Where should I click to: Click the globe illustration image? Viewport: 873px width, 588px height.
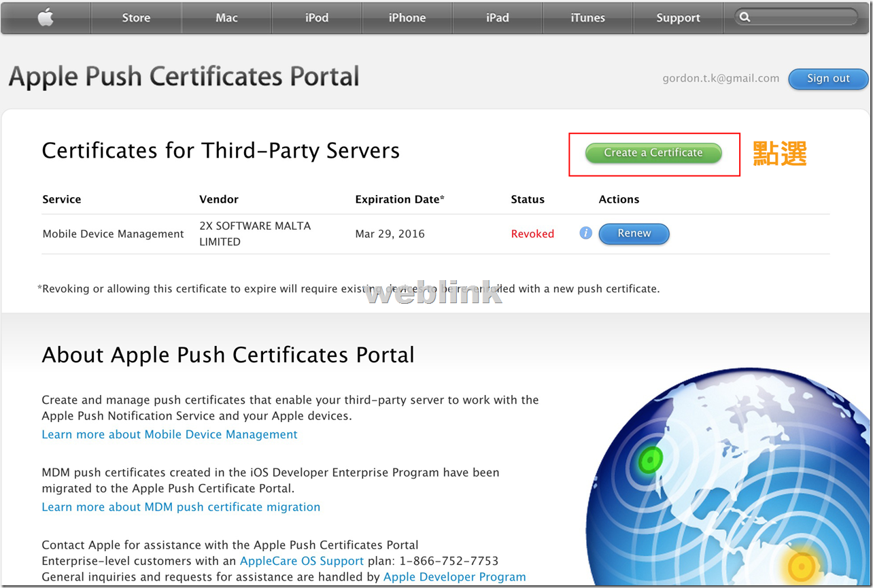pos(727,478)
